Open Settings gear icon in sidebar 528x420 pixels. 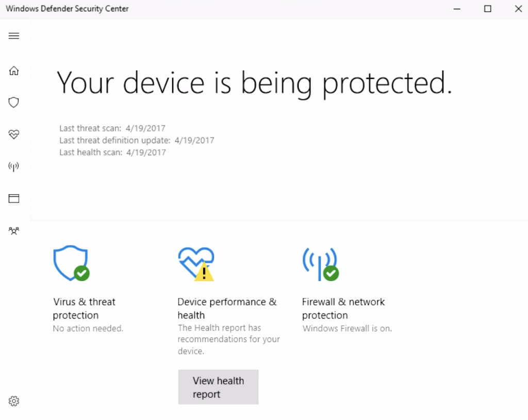click(x=14, y=401)
